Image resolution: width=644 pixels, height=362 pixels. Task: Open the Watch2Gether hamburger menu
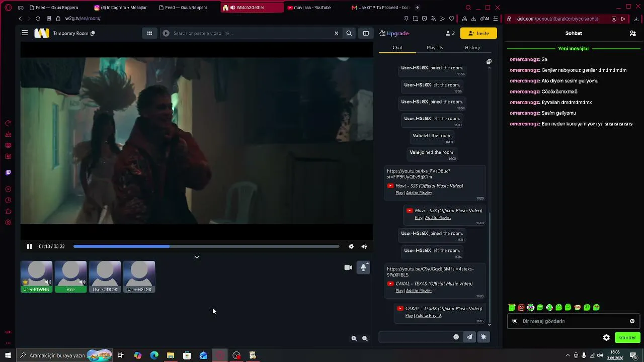25,33
